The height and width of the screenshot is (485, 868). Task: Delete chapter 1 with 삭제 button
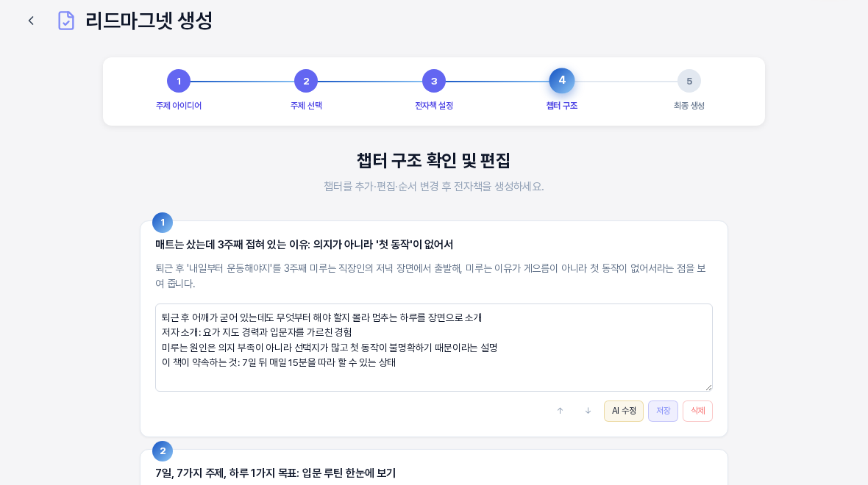[x=697, y=411]
